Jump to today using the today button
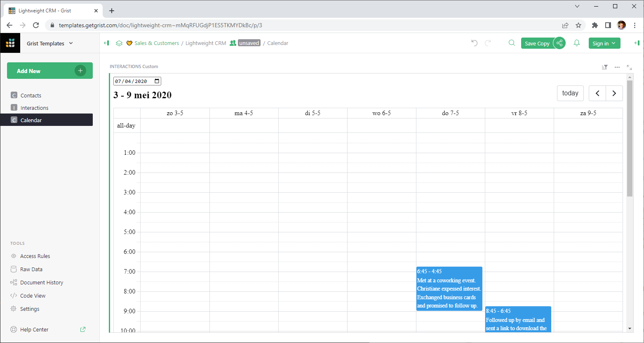The image size is (644, 343). [570, 93]
